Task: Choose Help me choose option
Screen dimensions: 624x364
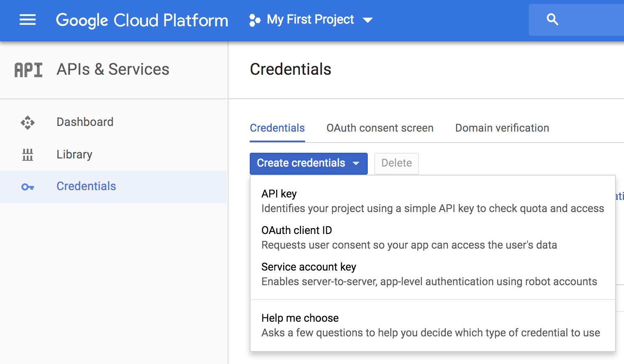Action: [x=300, y=318]
